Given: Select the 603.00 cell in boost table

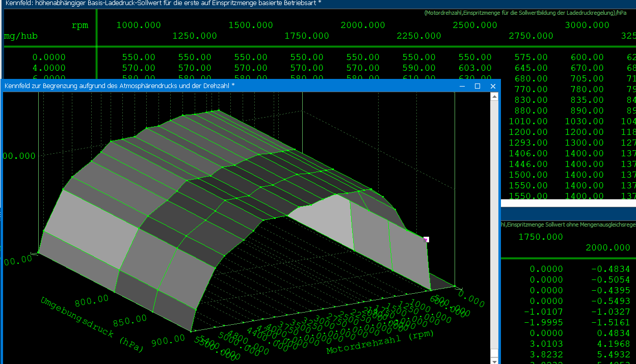Looking at the screenshot, I should coord(475,68).
